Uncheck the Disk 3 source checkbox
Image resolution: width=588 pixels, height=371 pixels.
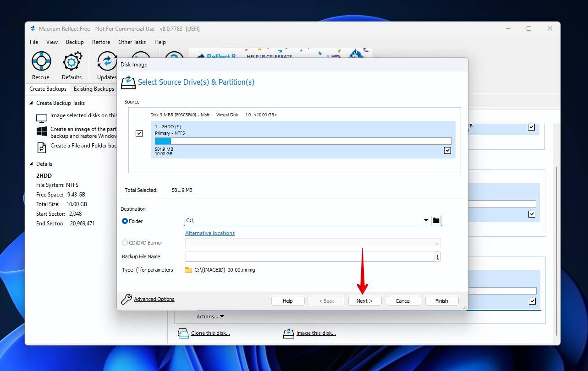(139, 133)
